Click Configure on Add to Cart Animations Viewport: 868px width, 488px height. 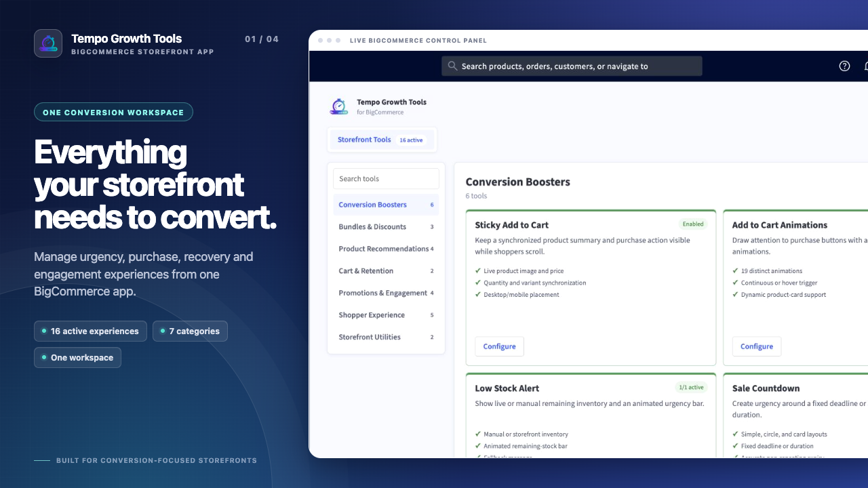tap(757, 346)
